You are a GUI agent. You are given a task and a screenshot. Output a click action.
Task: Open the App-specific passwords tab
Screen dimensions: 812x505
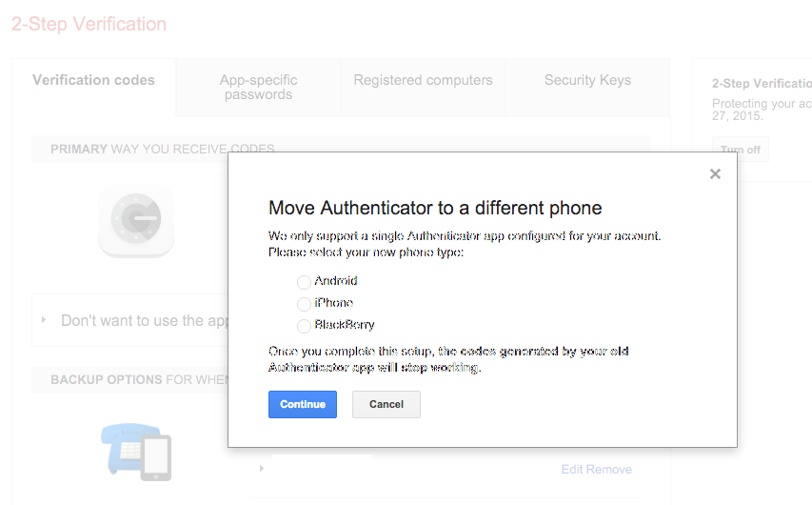coord(258,87)
